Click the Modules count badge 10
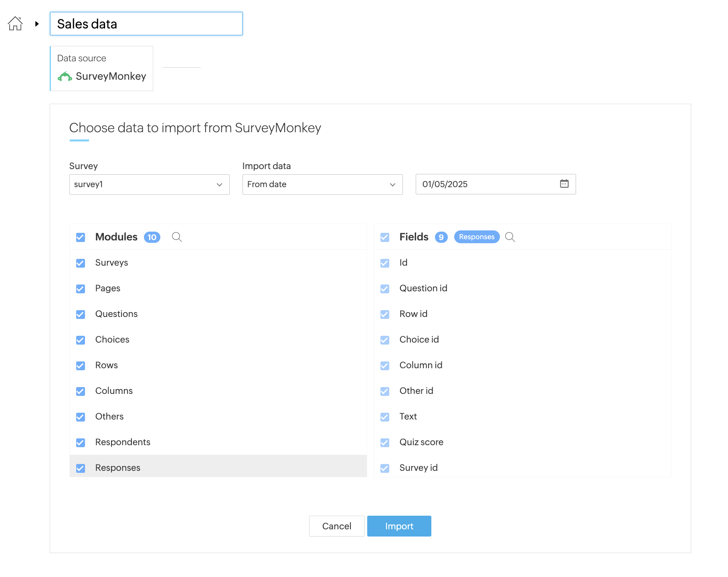 click(x=152, y=237)
